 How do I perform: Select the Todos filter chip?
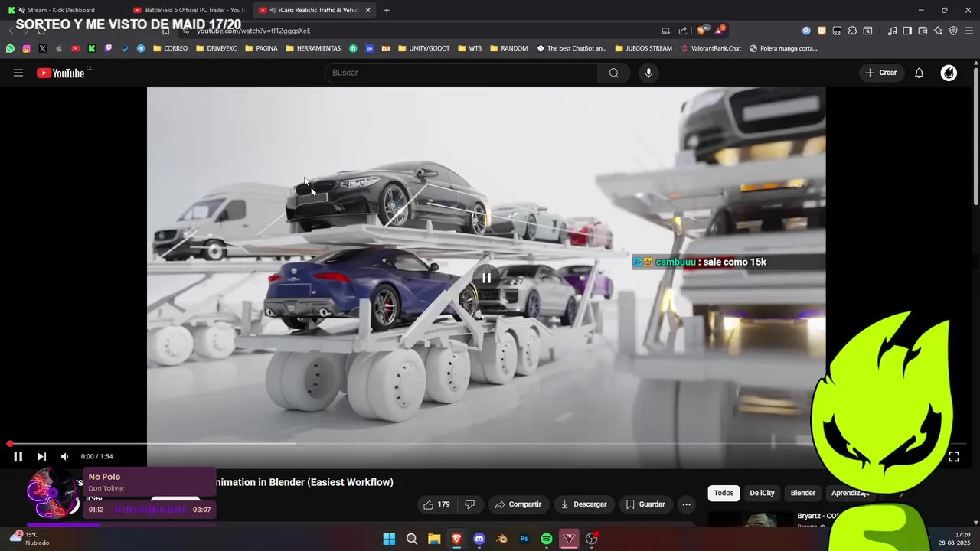pyautogui.click(x=724, y=493)
